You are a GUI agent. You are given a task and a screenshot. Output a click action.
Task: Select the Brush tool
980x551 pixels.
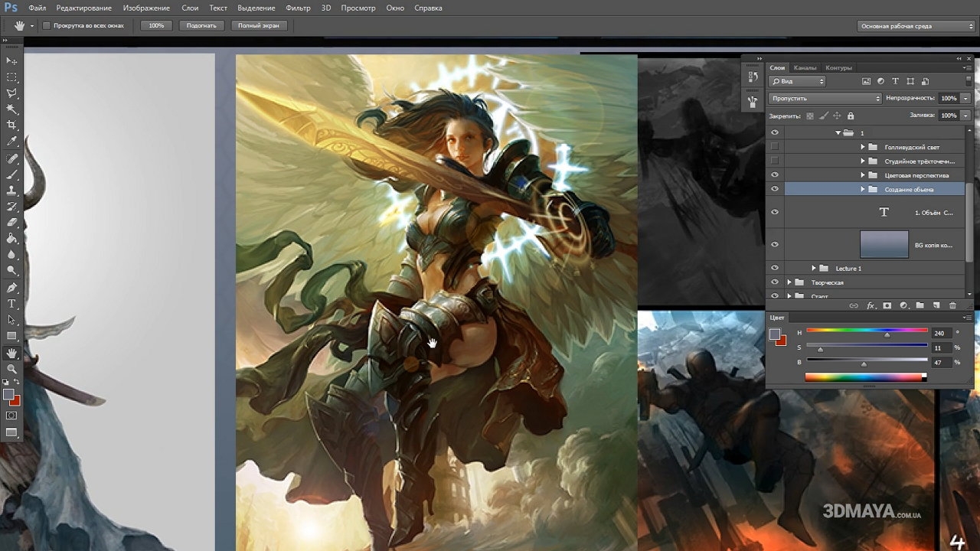pos(11,174)
